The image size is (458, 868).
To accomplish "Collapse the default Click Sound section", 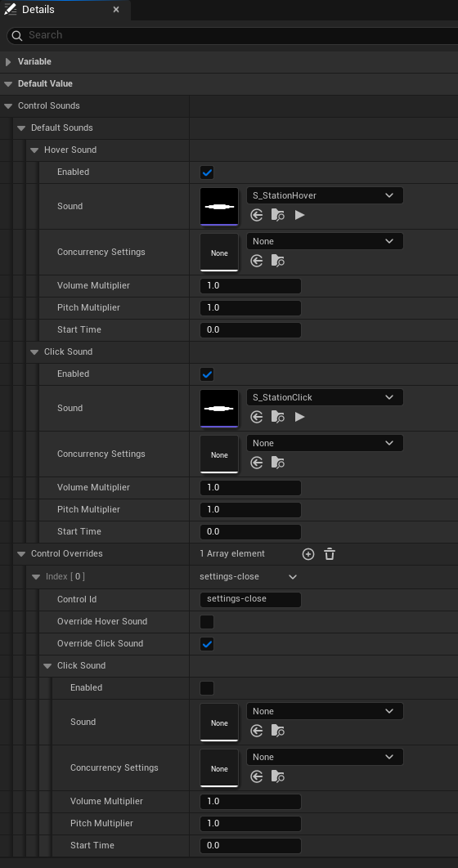I will [x=34, y=352].
